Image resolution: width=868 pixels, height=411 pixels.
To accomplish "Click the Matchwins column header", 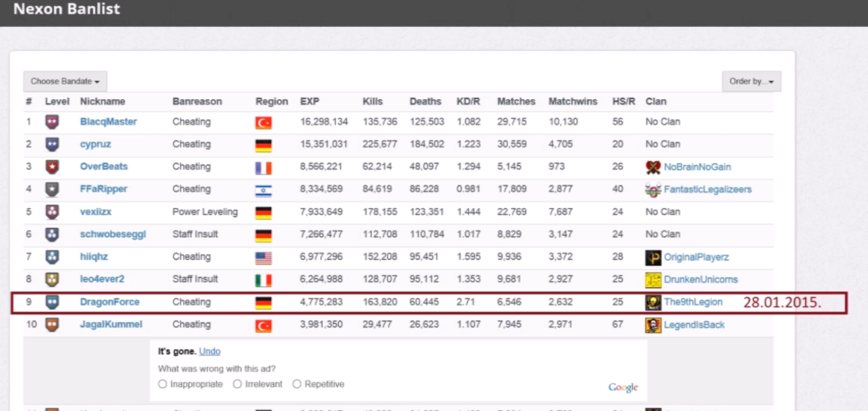I will [573, 101].
